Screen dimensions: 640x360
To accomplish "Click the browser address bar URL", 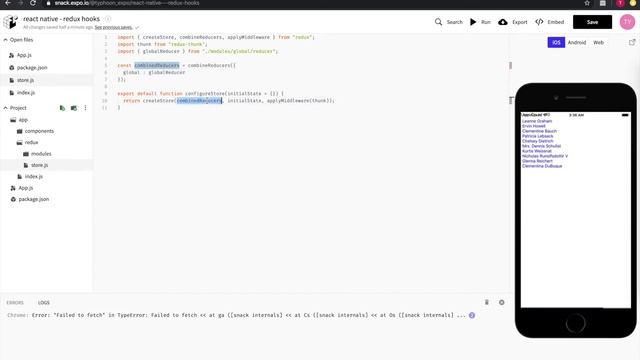I will click(127, 3).
